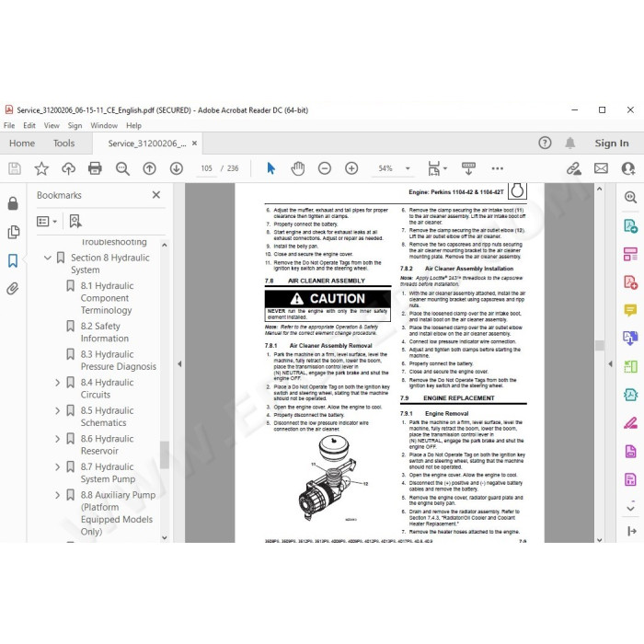Print the document with printer icon

pos(95,168)
